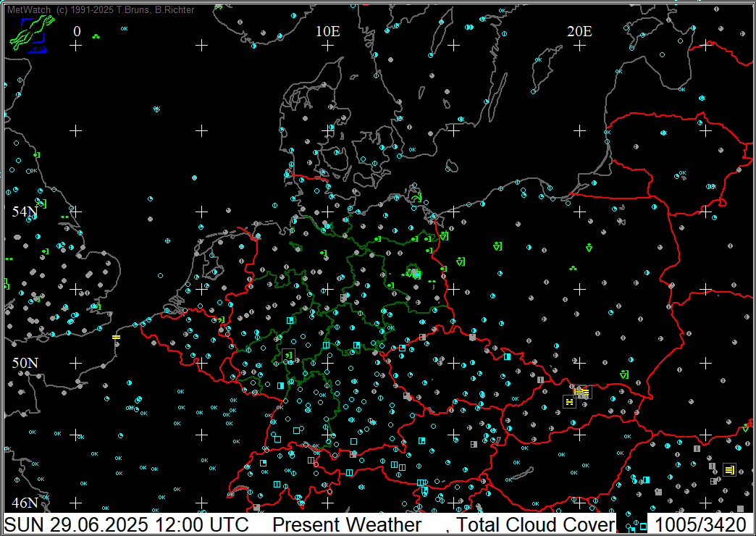Viewport: 756px width, 536px height.
Task: Pick the standalone boxed yellow mist symbol in Slovakia
Action: tap(569, 401)
